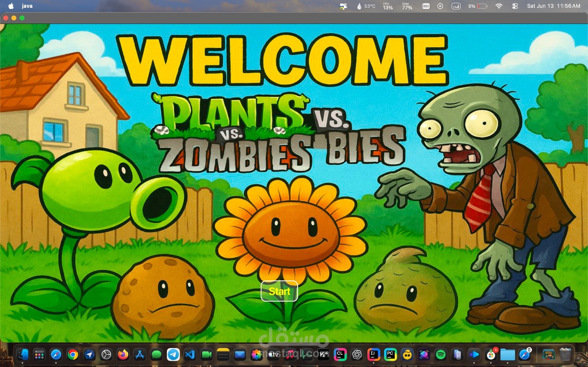
Task: Open Control Center in the menu bar
Action: (x=515, y=6)
